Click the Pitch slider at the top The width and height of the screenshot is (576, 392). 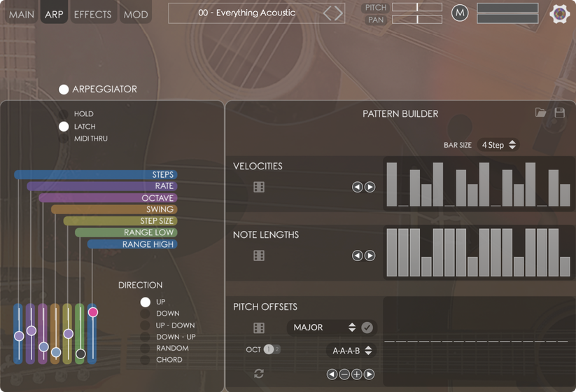(417, 7)
